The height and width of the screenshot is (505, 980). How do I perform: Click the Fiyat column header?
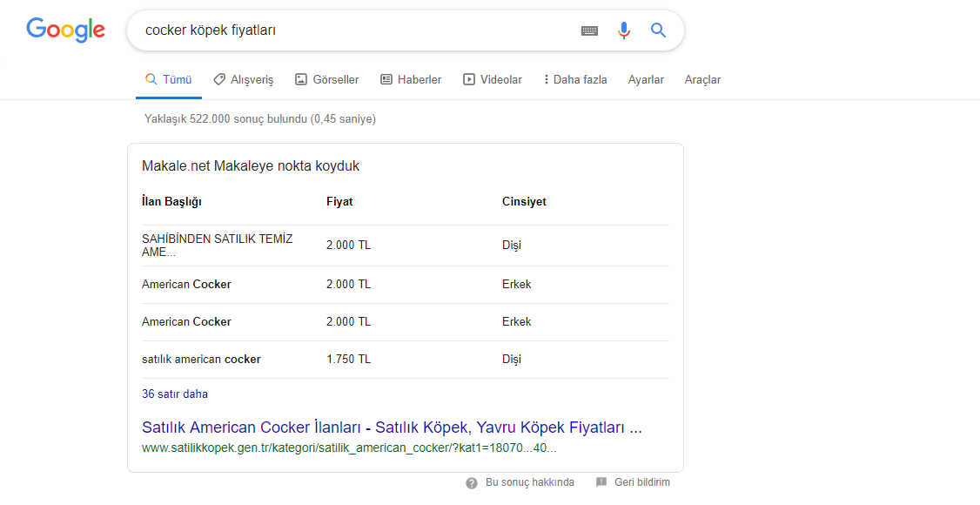click(339, 202)
